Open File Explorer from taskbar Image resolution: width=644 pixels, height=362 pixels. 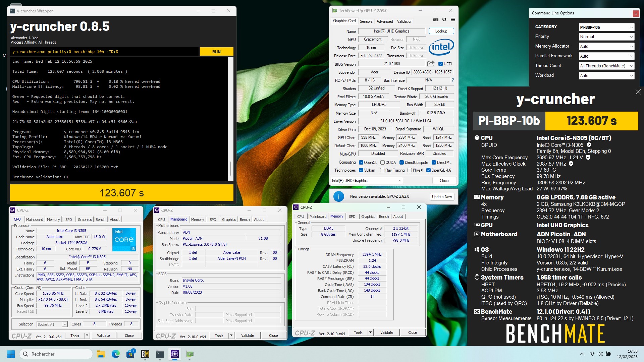(x=101, y=354)
